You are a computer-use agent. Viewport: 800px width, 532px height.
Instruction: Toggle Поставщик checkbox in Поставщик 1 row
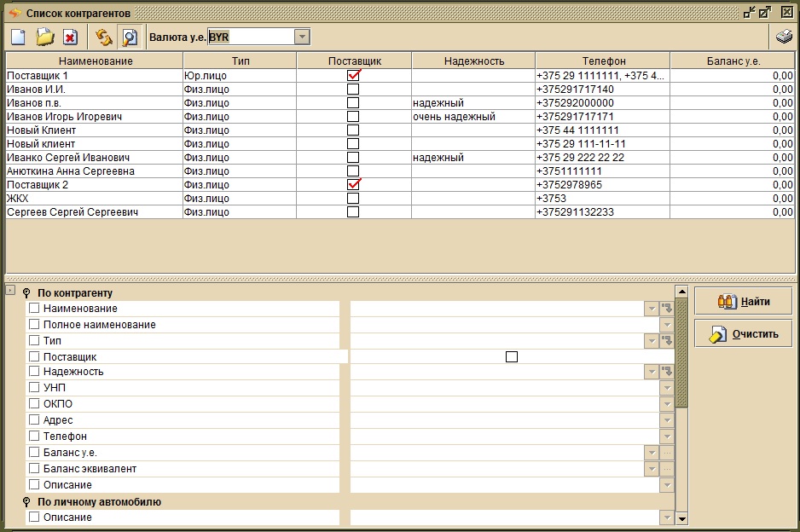pos(353,76)
